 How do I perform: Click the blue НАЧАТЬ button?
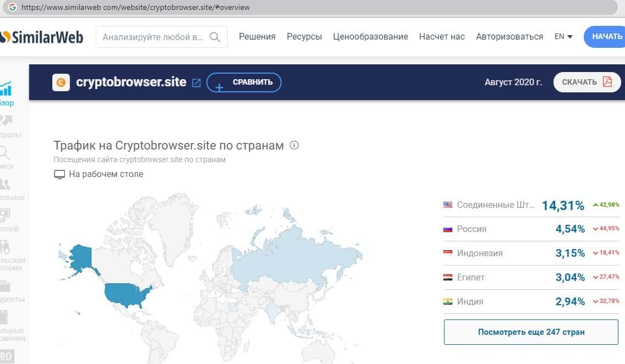[x=605, y=37]
